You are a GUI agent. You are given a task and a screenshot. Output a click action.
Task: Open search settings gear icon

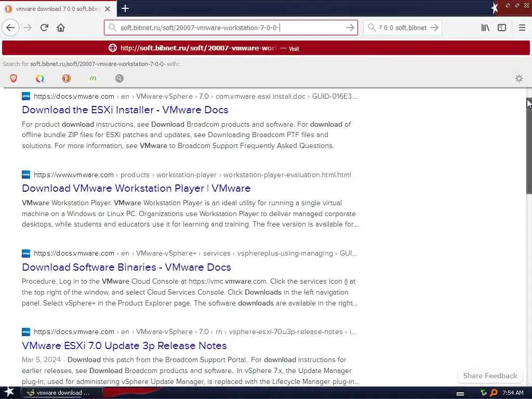tap(519, 78)
